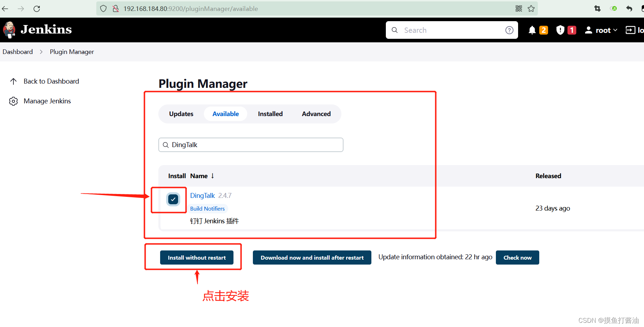Click the magnifier icon in plugin filter
Screen dimensions: 644x327
coord(166,145)
